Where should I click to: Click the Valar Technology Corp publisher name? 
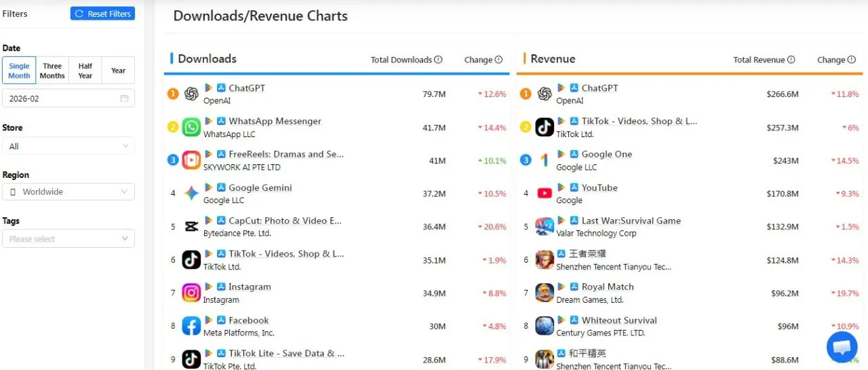click(x=597, y=233)
